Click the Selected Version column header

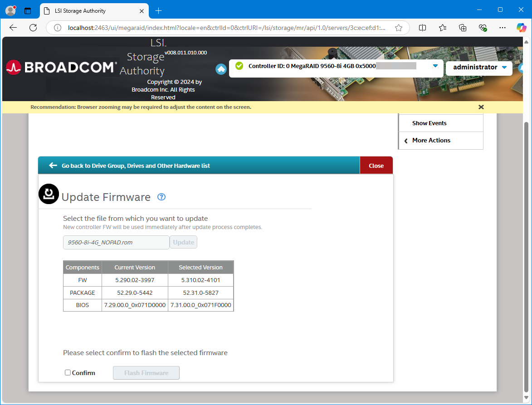[200, 267]
